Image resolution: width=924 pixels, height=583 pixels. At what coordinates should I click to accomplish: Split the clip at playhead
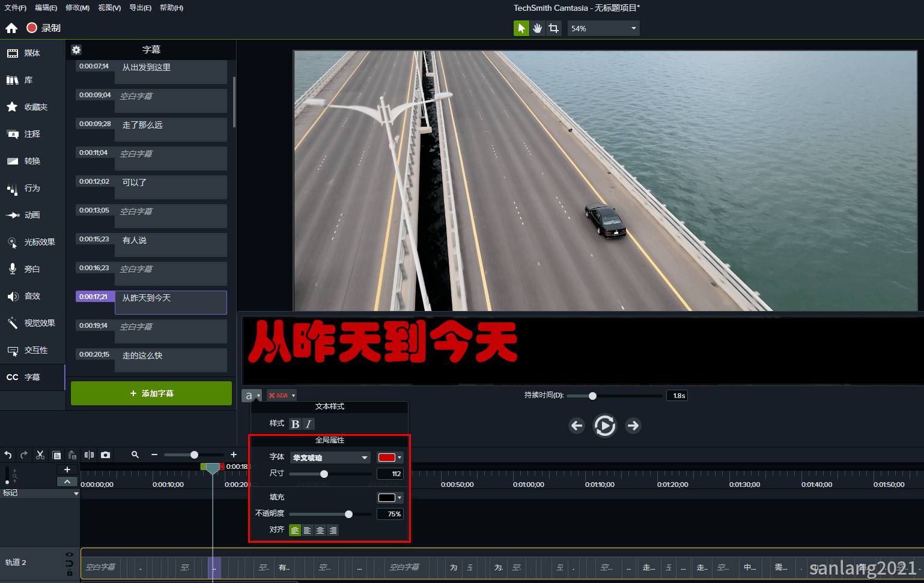(89, 455)
